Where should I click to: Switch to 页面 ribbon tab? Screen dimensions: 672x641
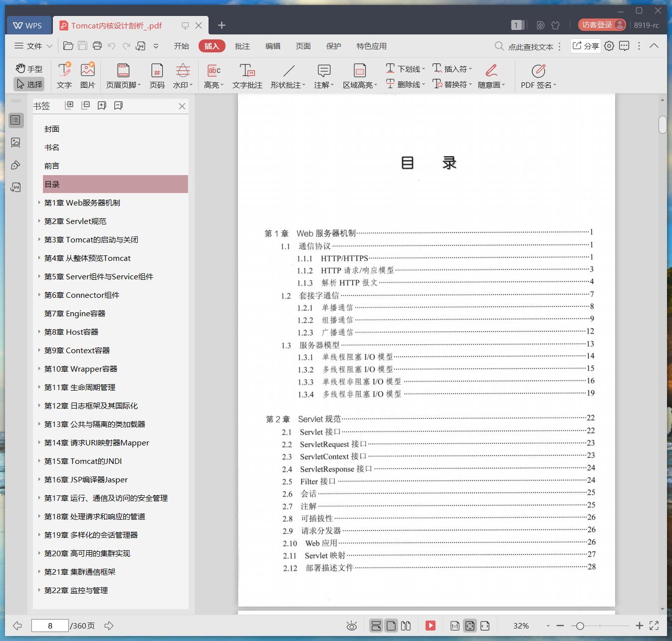tap(303, 46)
